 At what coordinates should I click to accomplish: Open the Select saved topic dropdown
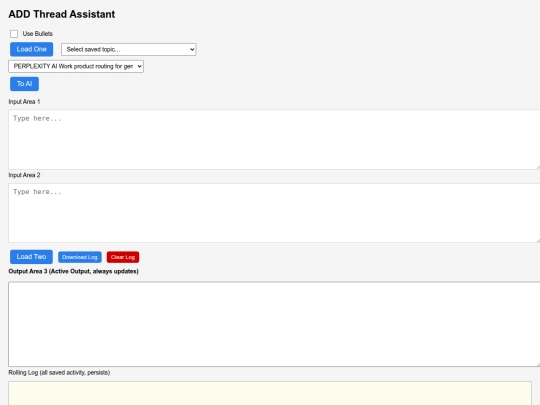128,49
